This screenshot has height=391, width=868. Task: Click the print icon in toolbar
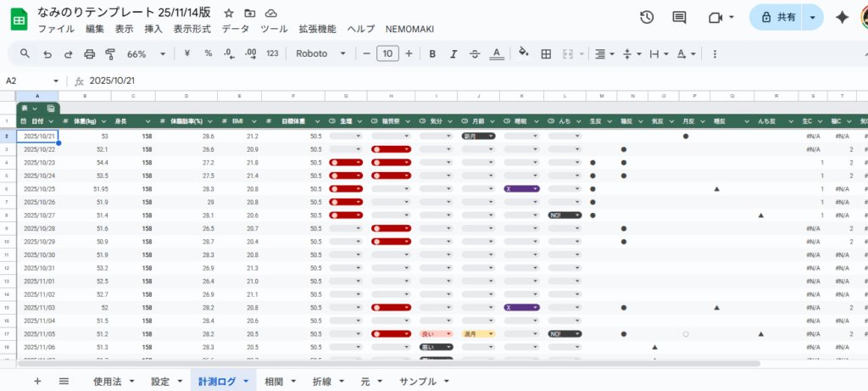90,53
